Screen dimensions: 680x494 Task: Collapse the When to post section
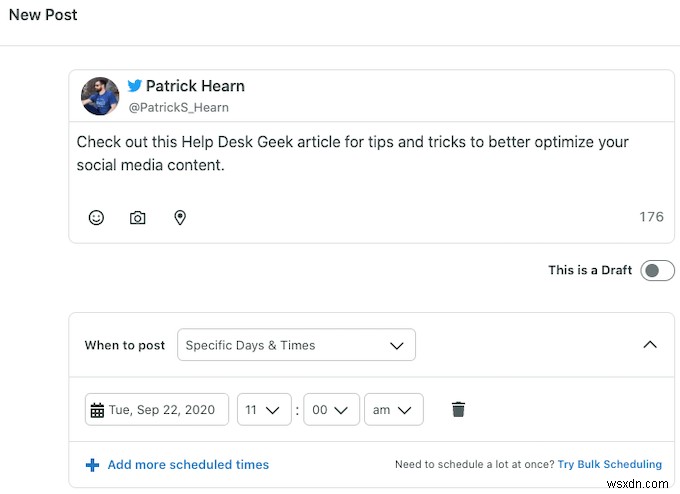650,345
